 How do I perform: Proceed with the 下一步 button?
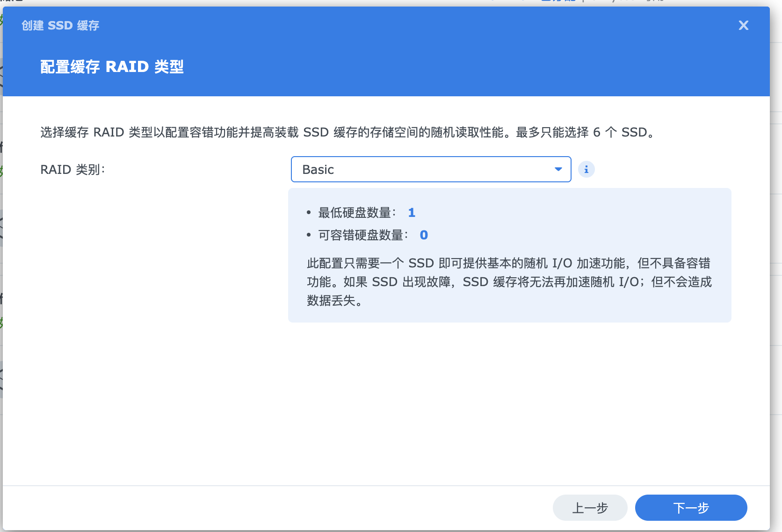point(691,508)
